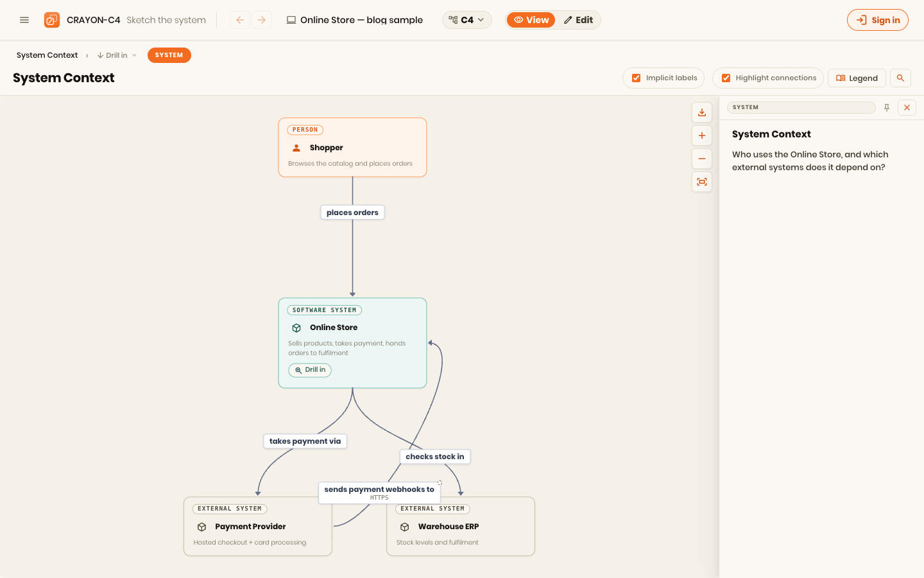Open the hamburger main menu
Screen dimensions: 924x578
24,20
